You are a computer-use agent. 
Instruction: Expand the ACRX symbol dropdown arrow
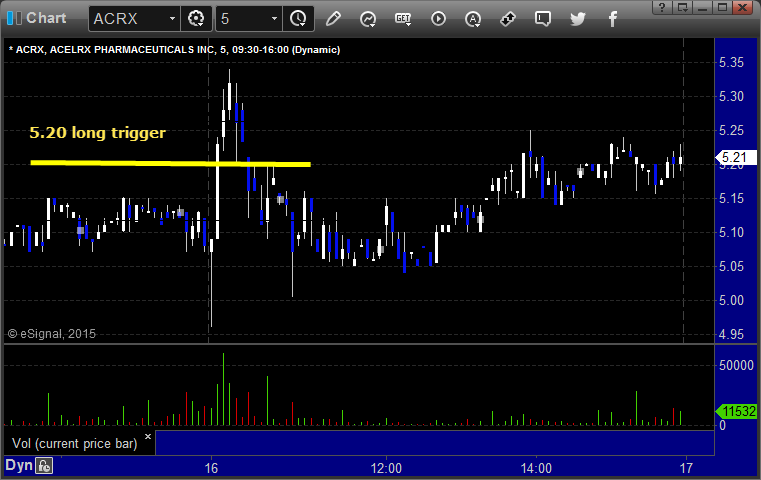[172, 19]
